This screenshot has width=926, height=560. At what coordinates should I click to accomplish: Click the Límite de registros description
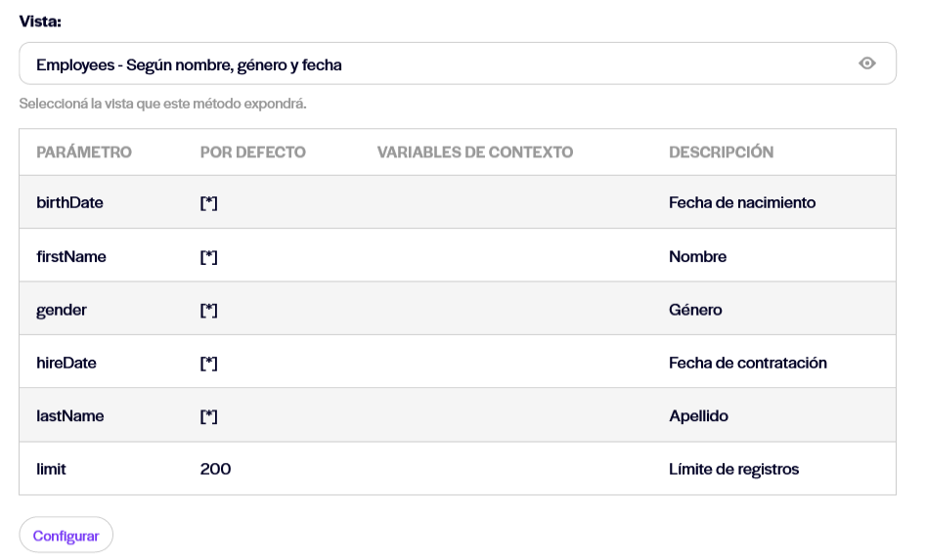click(x=733, y=468)
